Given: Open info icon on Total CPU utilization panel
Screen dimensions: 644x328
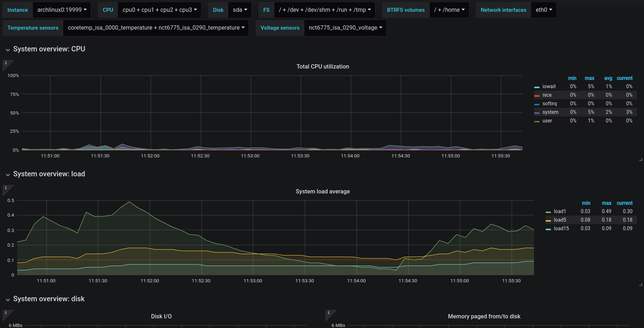Looking at the screenshot, I should (x=6, y=63).
